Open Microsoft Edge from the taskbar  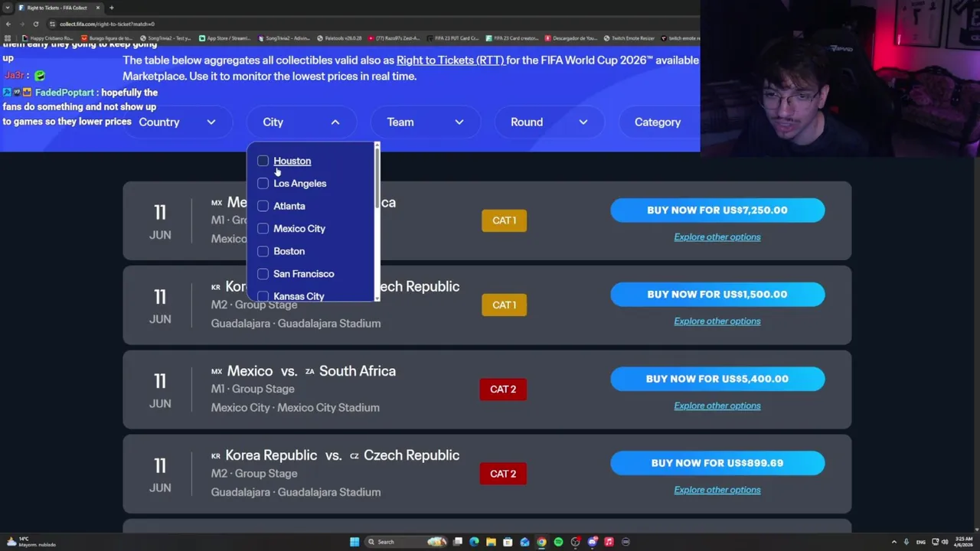(x=474, y=542)
